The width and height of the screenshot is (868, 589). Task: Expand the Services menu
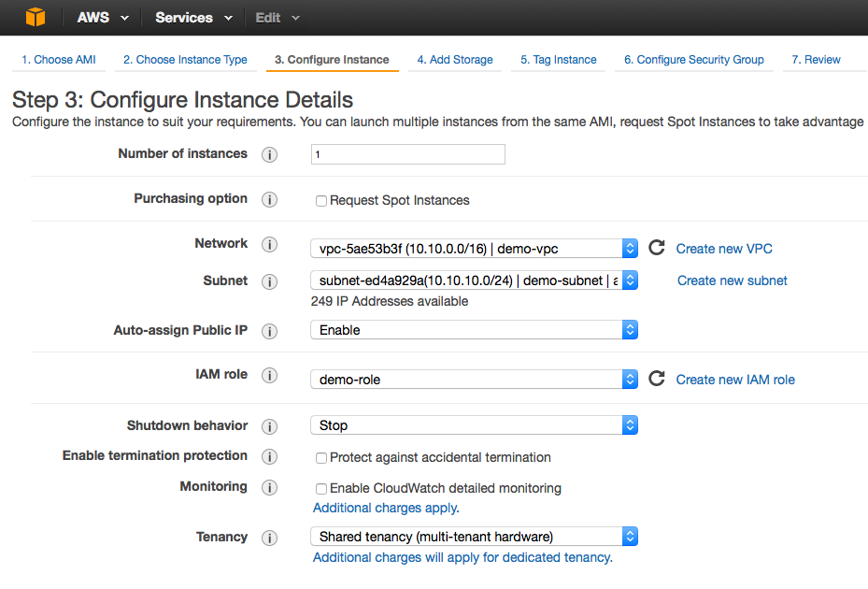pyautogui.click(x=193, y=18)
